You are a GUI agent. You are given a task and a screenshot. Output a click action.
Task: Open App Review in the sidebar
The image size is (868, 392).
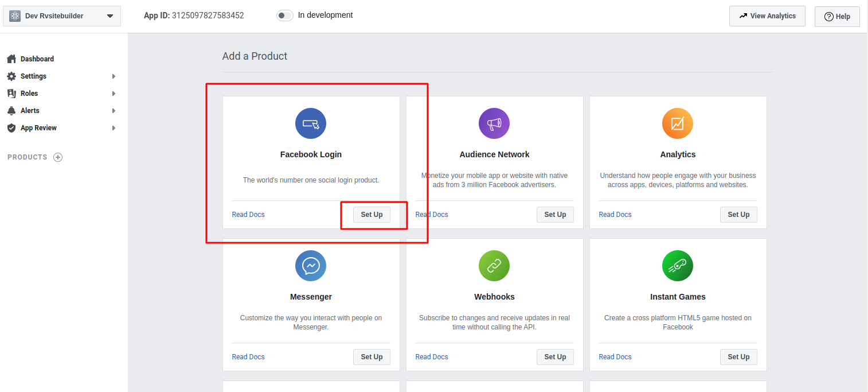point(38,128)
